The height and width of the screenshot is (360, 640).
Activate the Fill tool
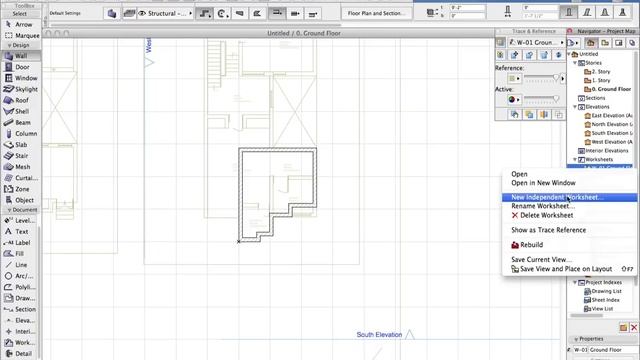click(x=20, y=253)
